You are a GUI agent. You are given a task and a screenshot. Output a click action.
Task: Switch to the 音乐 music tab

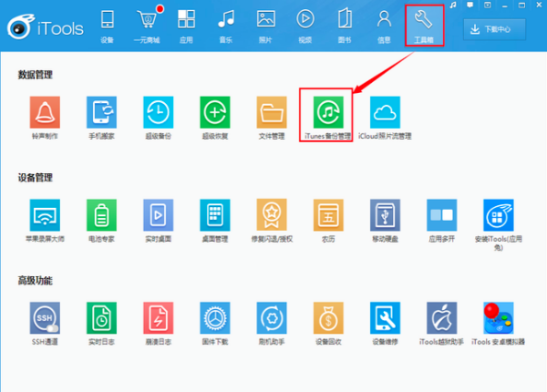tap(226, 26)
